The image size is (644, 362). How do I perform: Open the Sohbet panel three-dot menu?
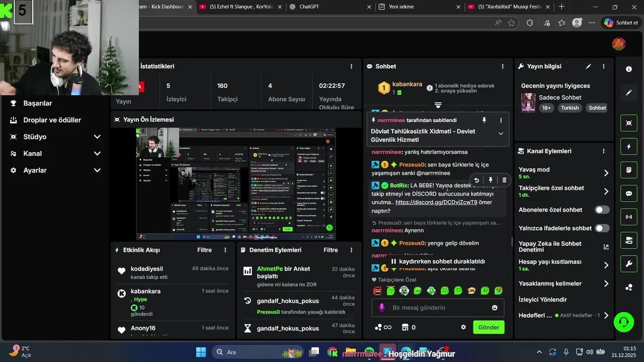502,66
